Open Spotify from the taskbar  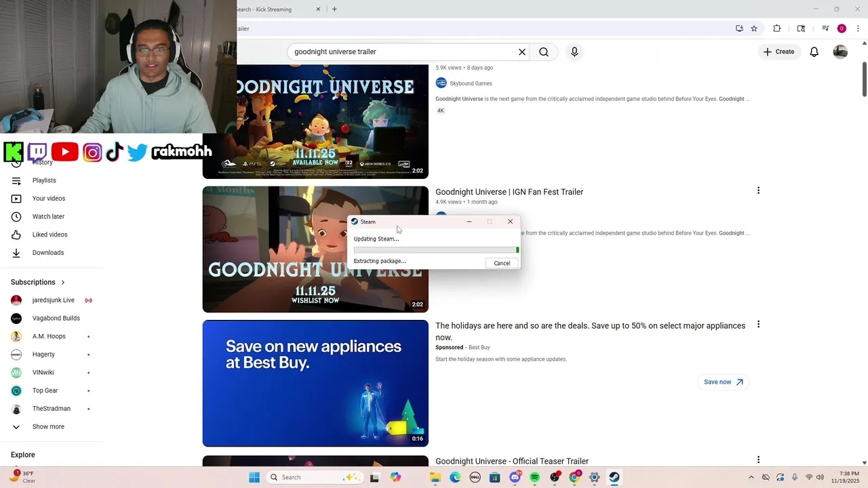coord(534,477)
